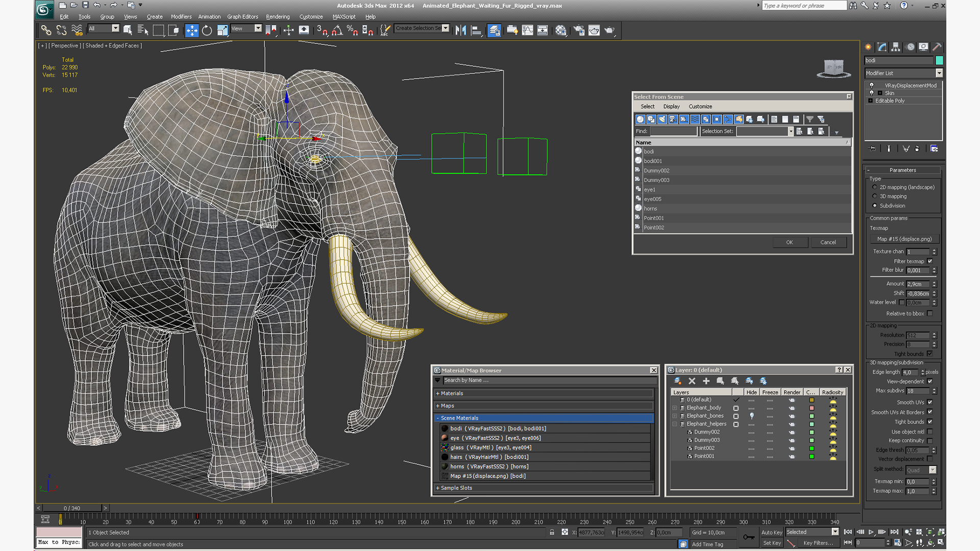
Task: Open the Curve Editor icon
Action: [527, 30]
